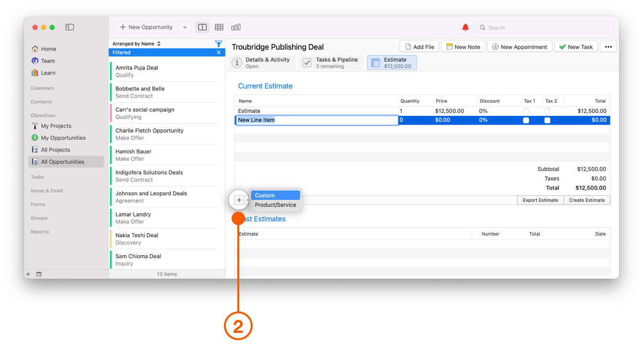Clear the Filtered bar with X
This screenshot has width=644, height=364.
pos(219,53)
